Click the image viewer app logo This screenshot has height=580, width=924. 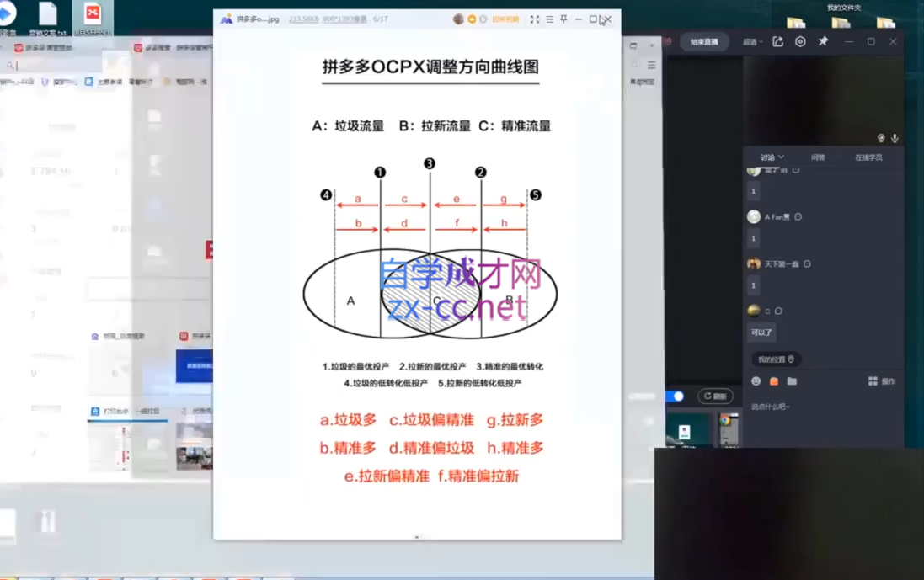tap(227, 19)
